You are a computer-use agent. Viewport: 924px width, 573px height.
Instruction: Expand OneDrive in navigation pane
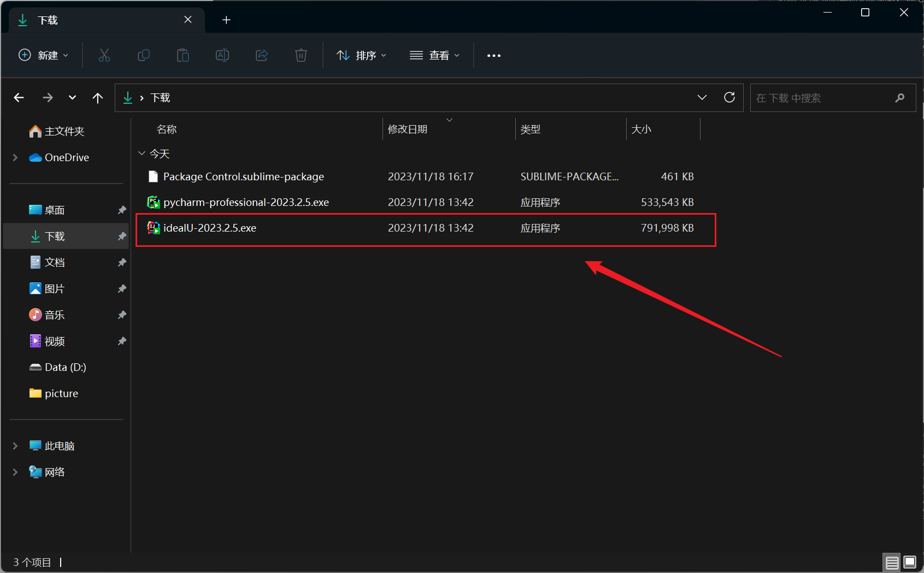tap(15, 157)
